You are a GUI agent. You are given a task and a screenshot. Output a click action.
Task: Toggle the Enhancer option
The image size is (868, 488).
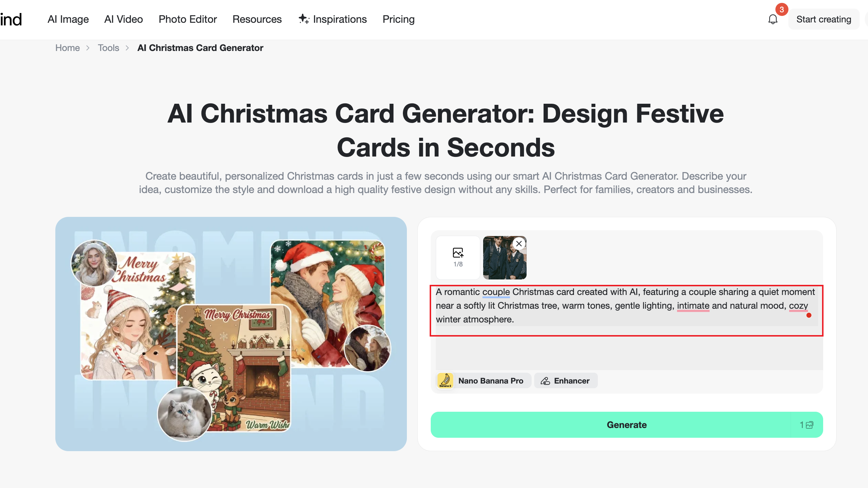pyautogui.click(x=566, y=381)
